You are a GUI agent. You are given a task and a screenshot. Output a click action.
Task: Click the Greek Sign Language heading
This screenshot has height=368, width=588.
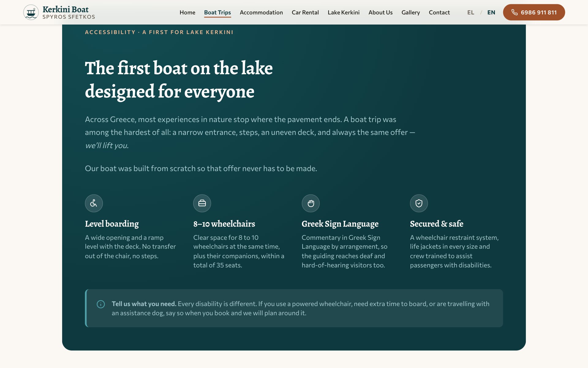[x=340, y=224]
